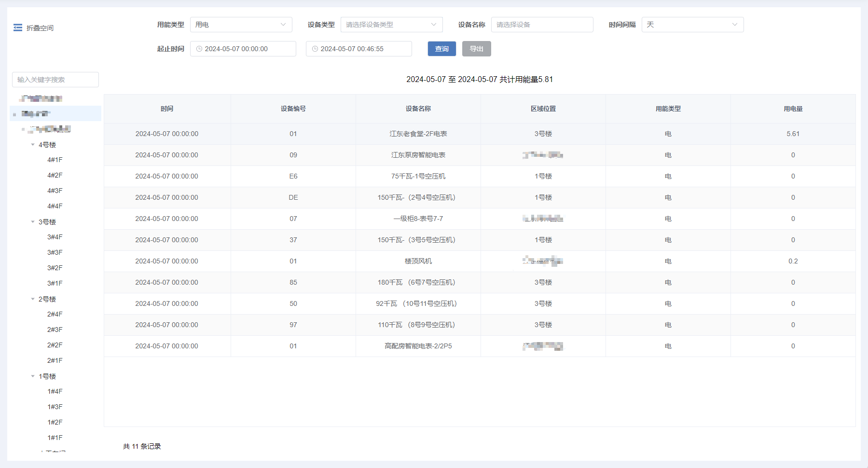Click the 区域位置 column header

(543, 109)
